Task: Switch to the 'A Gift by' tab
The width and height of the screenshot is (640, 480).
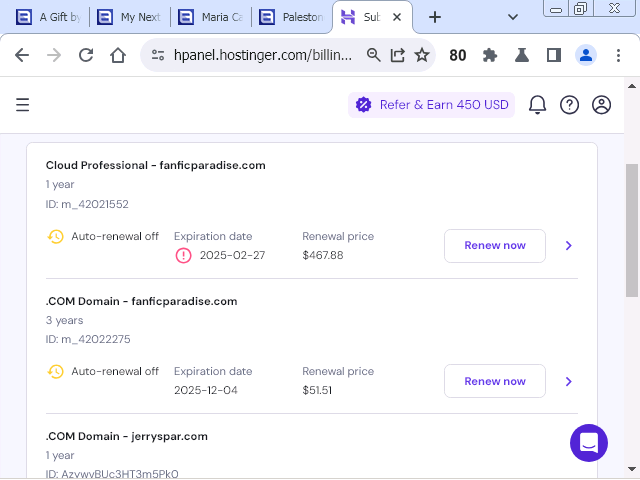Action: pyautogui.click(x=49, y=17)
